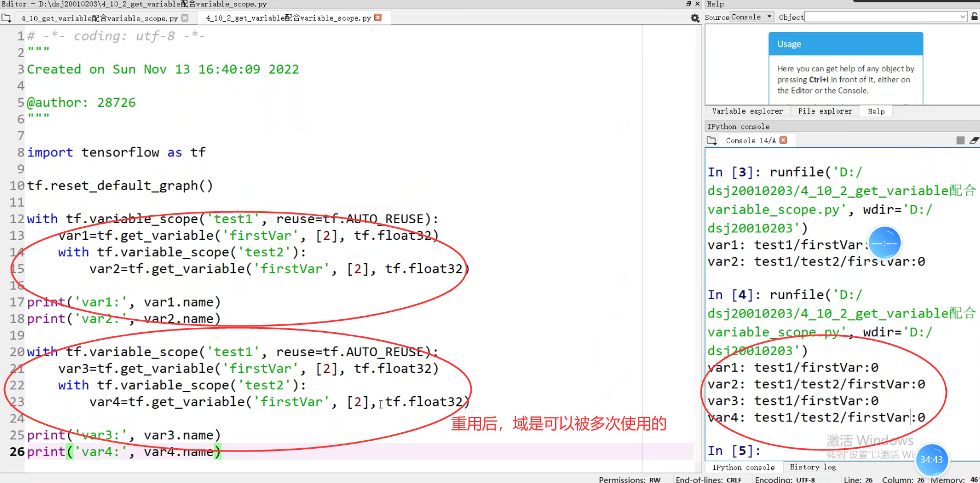This screenshot has height=483, width=980.
Task: Switch to the File explorer tab
Action: tap(825, 111)
